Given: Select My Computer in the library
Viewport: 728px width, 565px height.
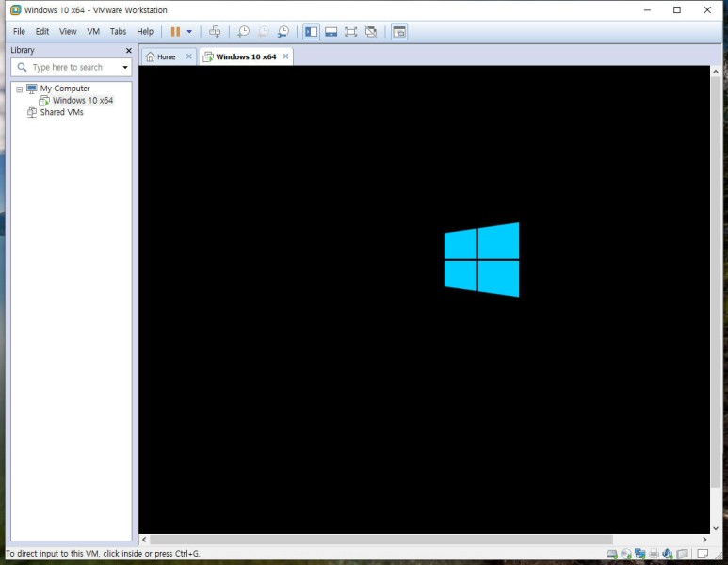Looking at the screenshot, I should point(65,89).
